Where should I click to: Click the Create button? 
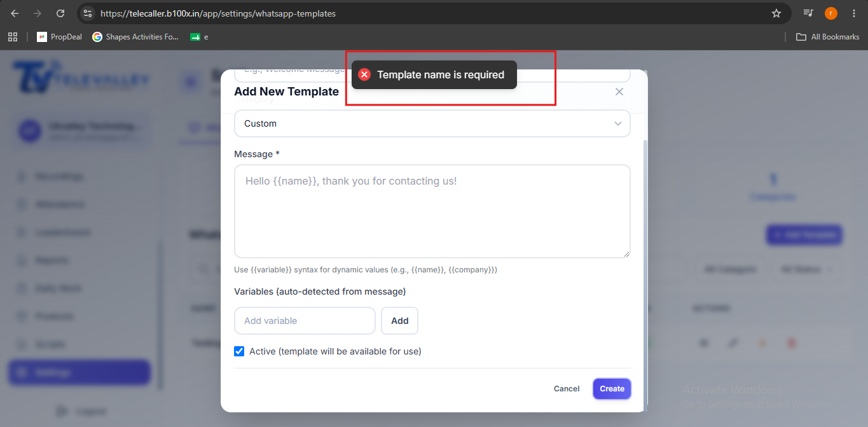(x=612, y=389)
